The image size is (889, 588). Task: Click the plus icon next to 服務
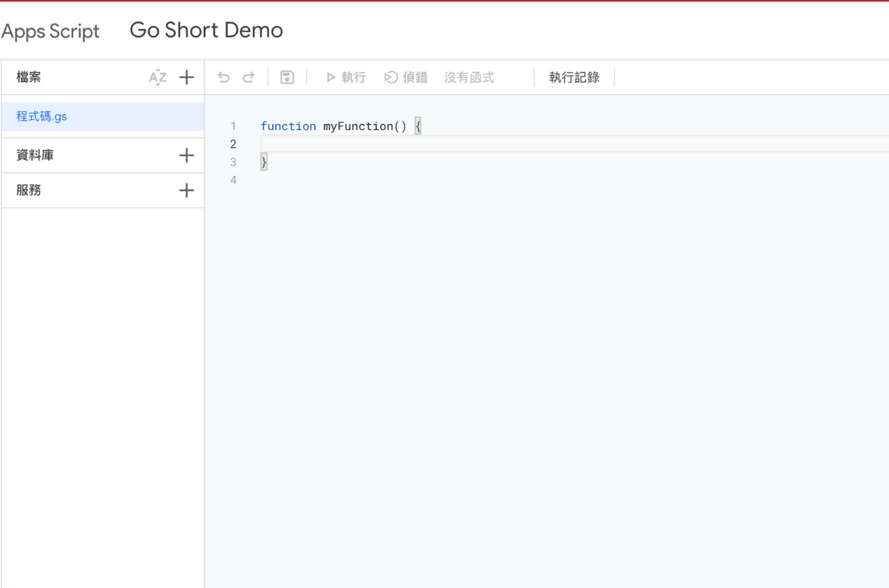coord(186,190)
